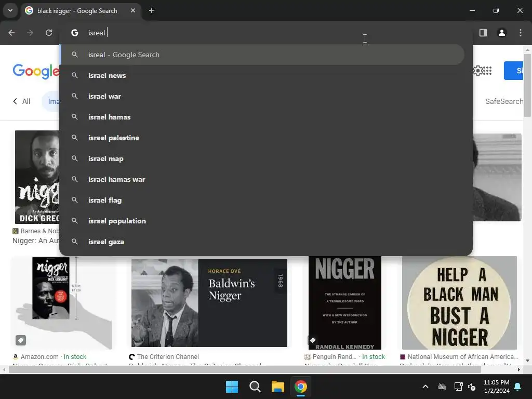Click the product tag icon on Amazon image
532x399 pixels.
coord(21,340)
